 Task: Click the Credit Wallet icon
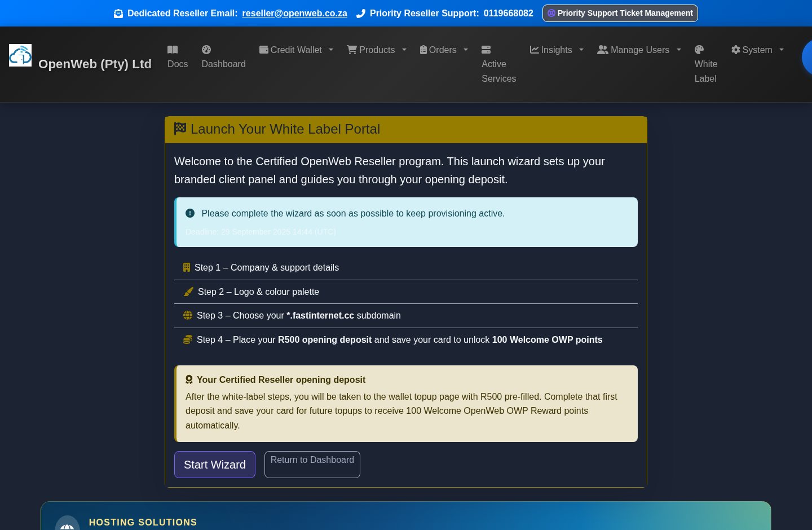tap(264, 50)
